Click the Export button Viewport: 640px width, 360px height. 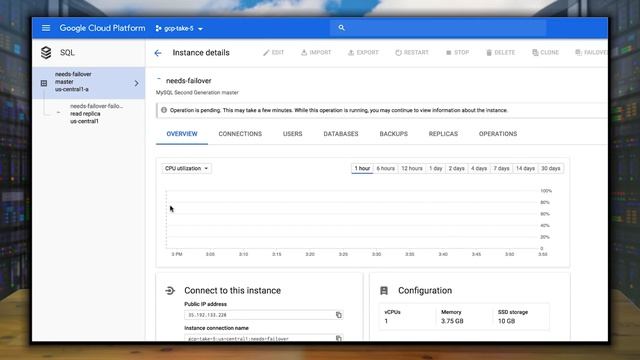363,53
